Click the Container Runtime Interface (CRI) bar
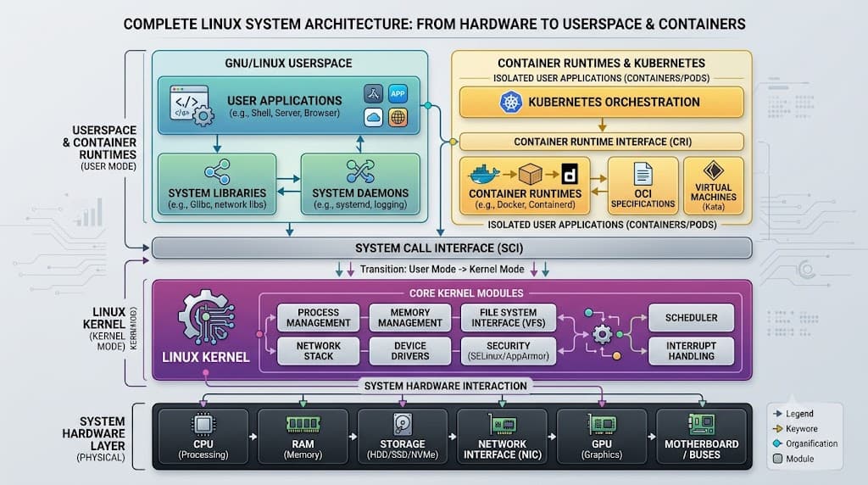Viewport: 868px width, 485px height. [x=602, y=142]
